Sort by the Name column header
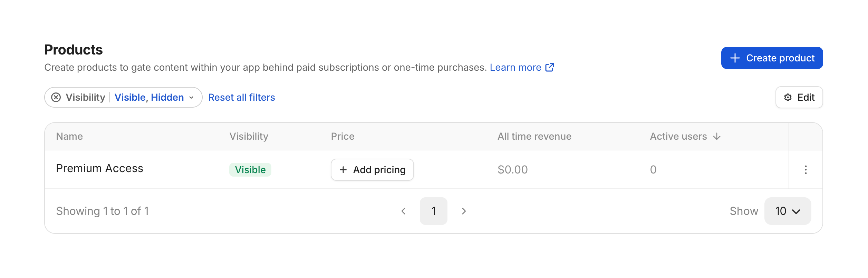 tap(69, 137)
